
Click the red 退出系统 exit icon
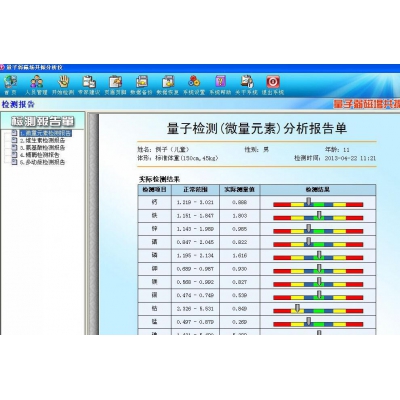point(273,82)
